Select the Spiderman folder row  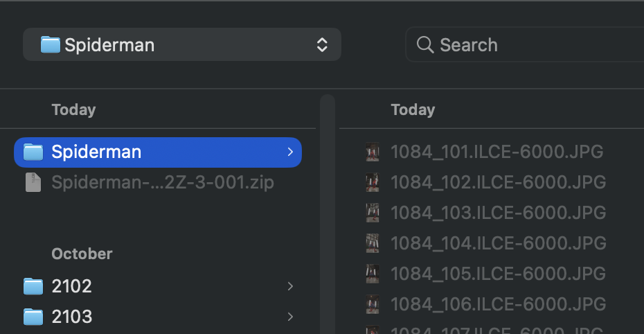(x=158, y=152)
